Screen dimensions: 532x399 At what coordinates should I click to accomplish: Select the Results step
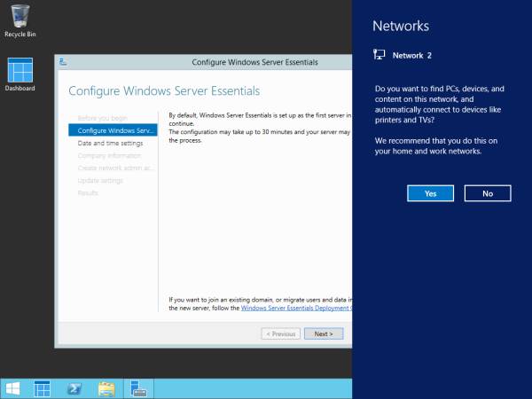(x=88, y=193)
